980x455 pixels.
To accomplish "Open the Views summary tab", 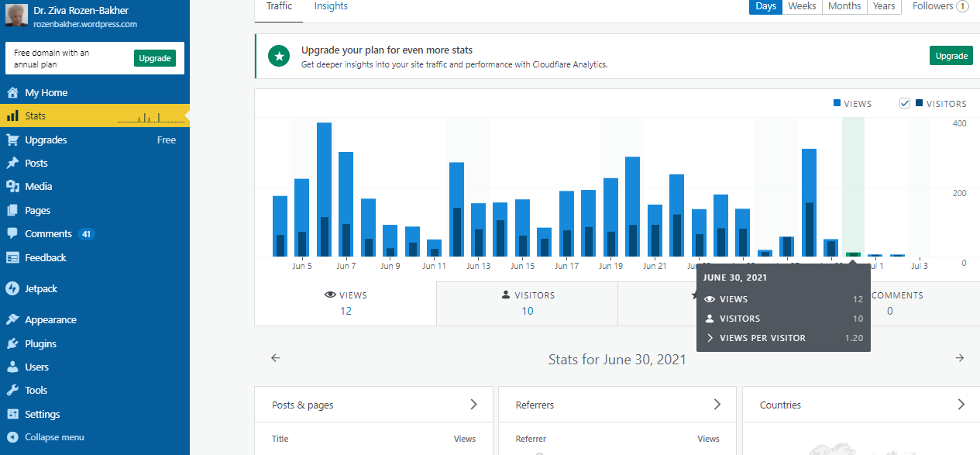I will click(346, 303).
